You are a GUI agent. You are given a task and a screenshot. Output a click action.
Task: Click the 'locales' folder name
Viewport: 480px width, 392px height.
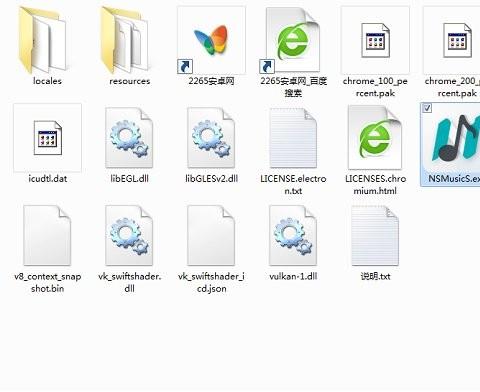[x=47, y=81]
